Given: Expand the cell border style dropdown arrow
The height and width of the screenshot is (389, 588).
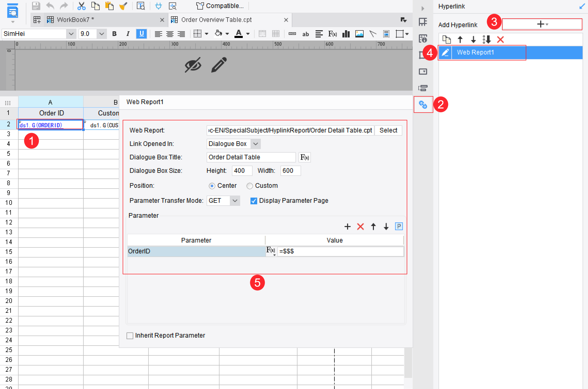Looking at the screenshot, I should click(207, 34).
